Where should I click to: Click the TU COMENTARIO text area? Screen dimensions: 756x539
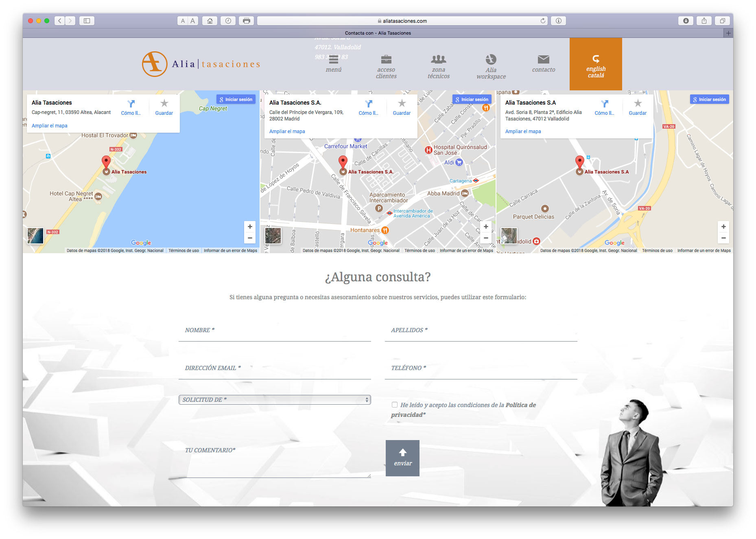[275, 459]
